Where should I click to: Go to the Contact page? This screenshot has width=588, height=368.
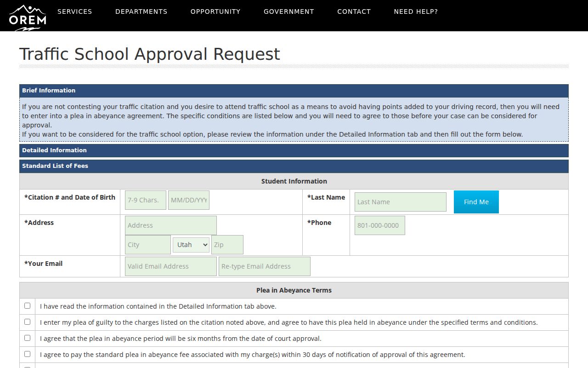click(354, 11)
